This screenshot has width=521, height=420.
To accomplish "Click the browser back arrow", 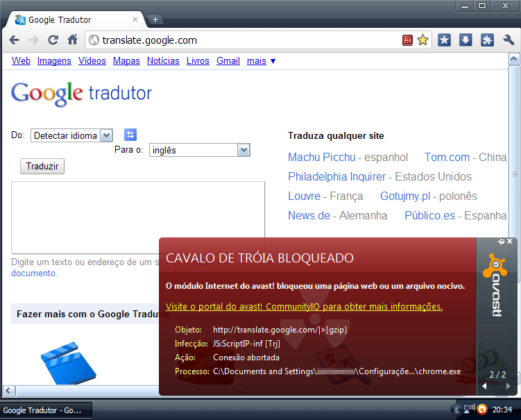I will point(14,40).
